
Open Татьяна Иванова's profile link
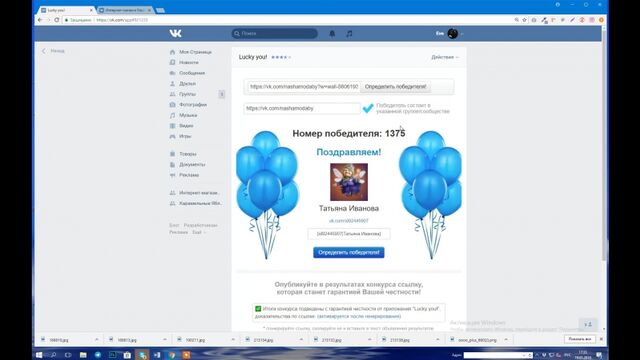[349, 221]
